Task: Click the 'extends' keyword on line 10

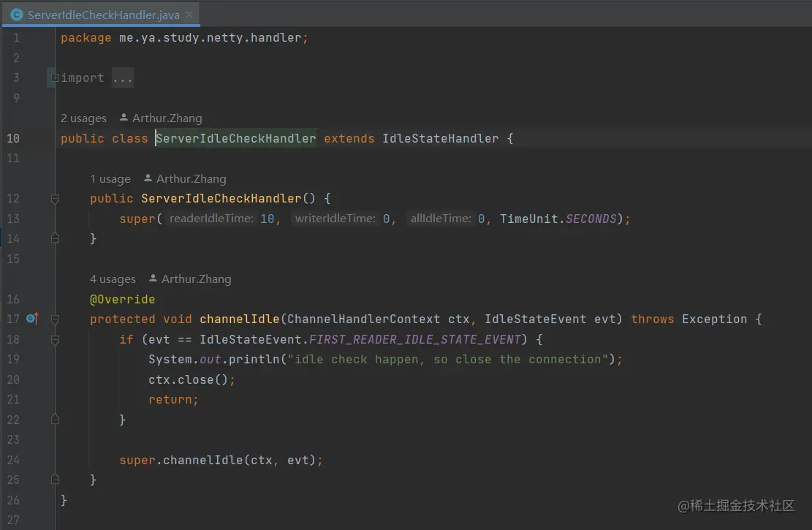Action: coord(349,138)
